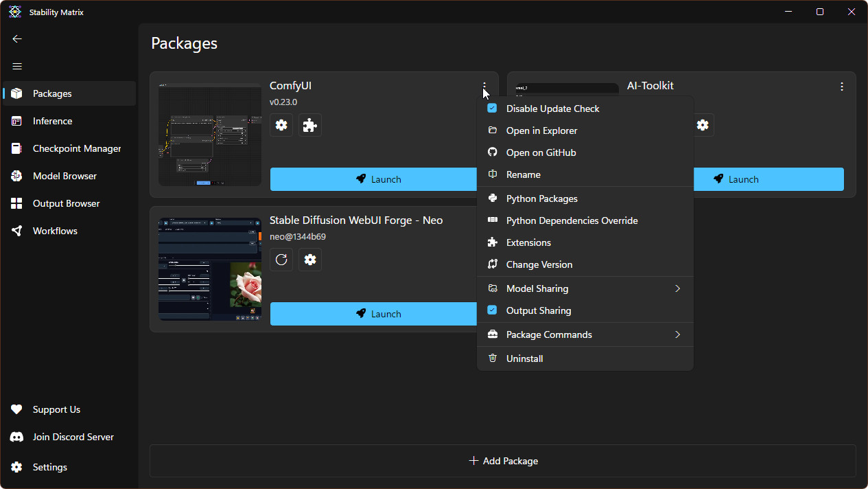Screen dimensions: 868x489
Task: Click the AI-Toolkit package title
Action: click(650, 86)
